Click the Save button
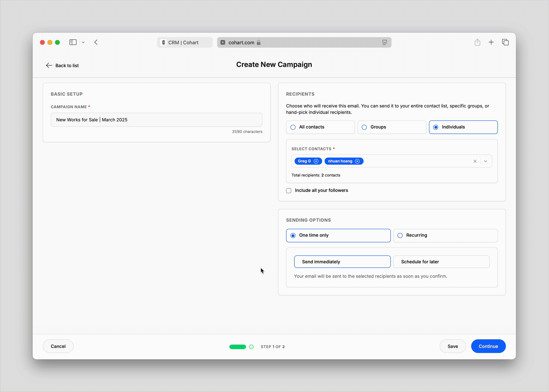549x392 pixels. point(453,346)
